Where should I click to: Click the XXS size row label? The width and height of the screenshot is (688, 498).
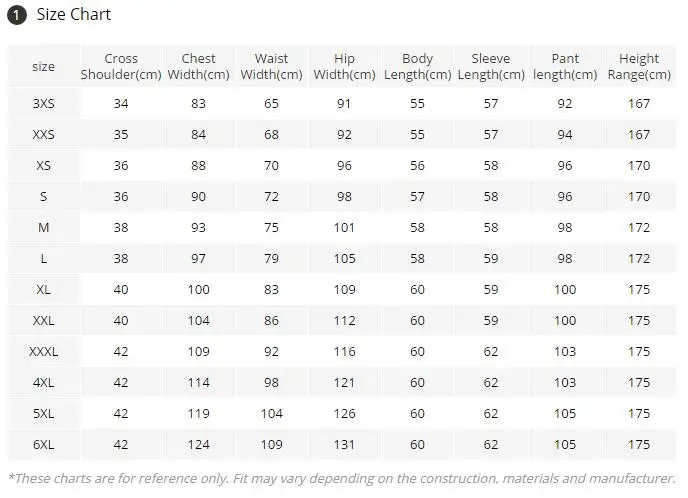tap(44, 135)
